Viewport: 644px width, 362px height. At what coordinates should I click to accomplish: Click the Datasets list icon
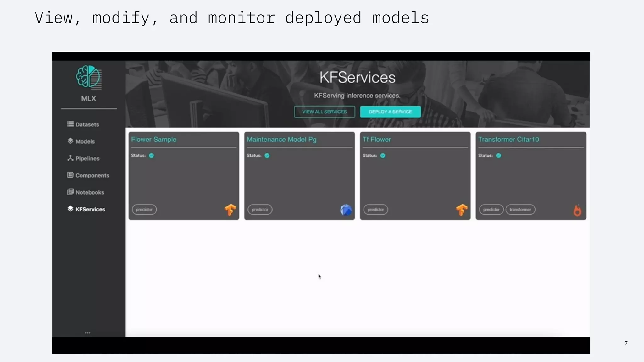coord(70,124)
